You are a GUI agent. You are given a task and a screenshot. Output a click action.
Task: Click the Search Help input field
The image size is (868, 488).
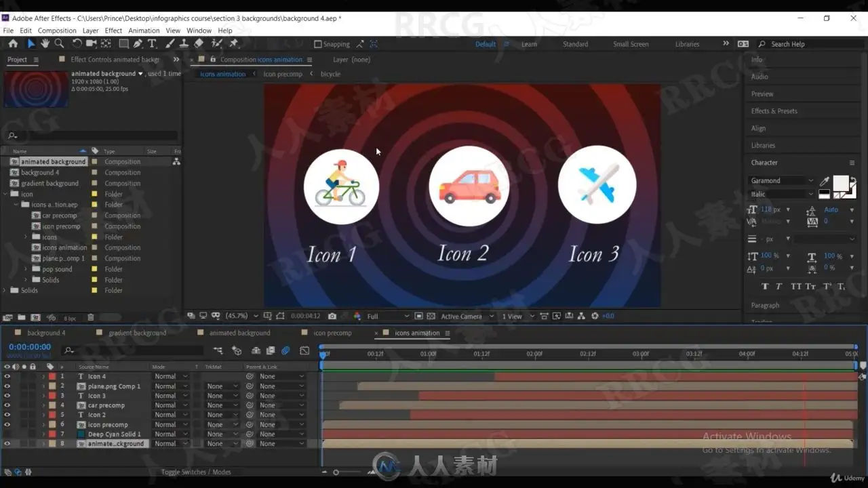tap(809, 44)
